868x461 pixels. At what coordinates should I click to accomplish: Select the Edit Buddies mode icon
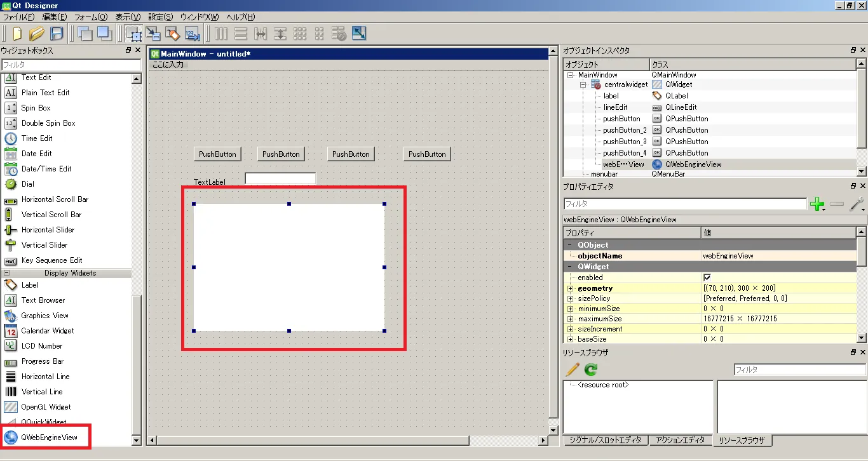173,34
